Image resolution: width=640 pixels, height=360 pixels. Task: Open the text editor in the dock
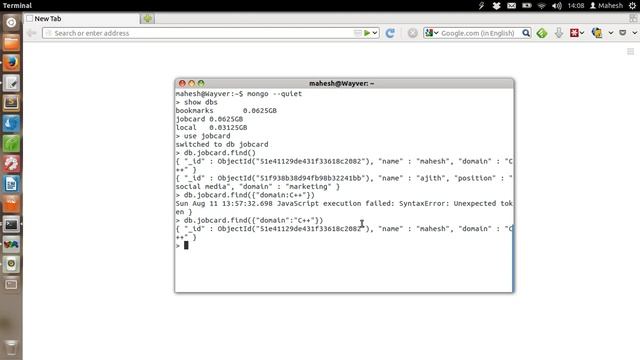[11, 83]
